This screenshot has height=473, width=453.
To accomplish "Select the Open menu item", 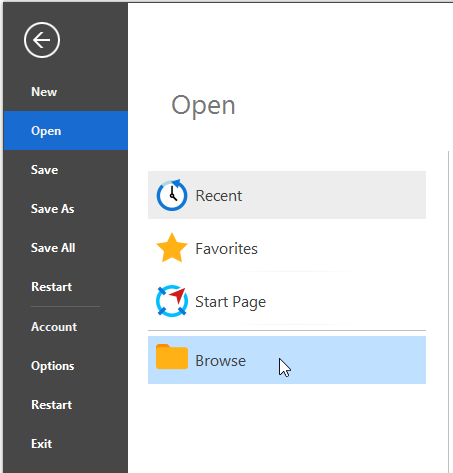I will point(66,131).
